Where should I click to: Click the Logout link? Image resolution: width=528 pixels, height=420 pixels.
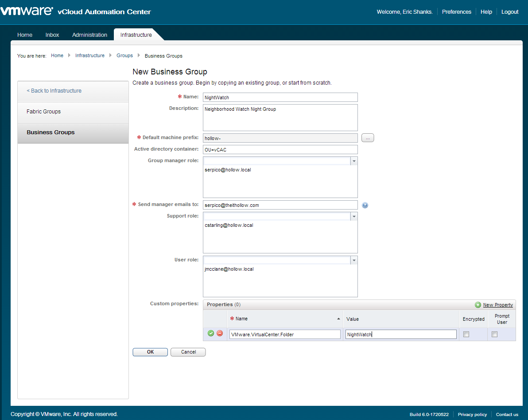pos(510,12)
